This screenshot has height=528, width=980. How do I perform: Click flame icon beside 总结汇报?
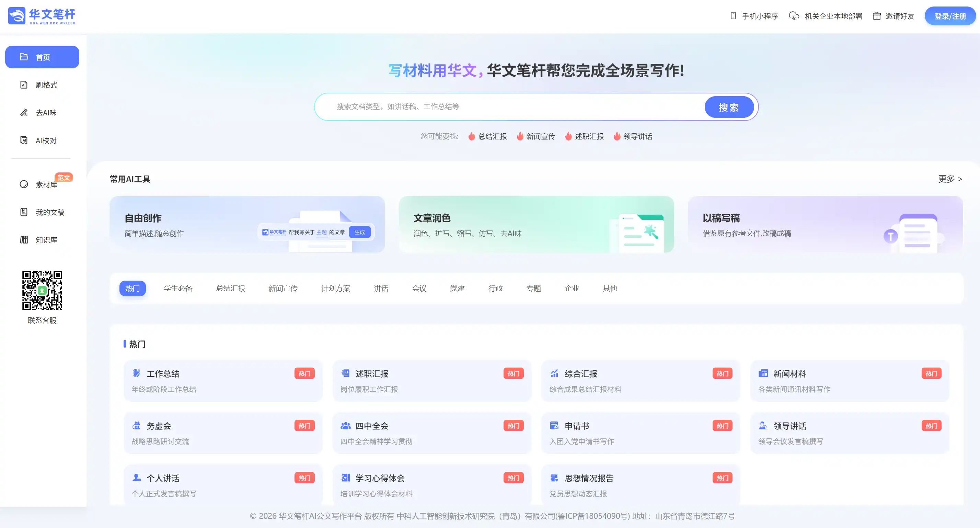coord(472,136)
